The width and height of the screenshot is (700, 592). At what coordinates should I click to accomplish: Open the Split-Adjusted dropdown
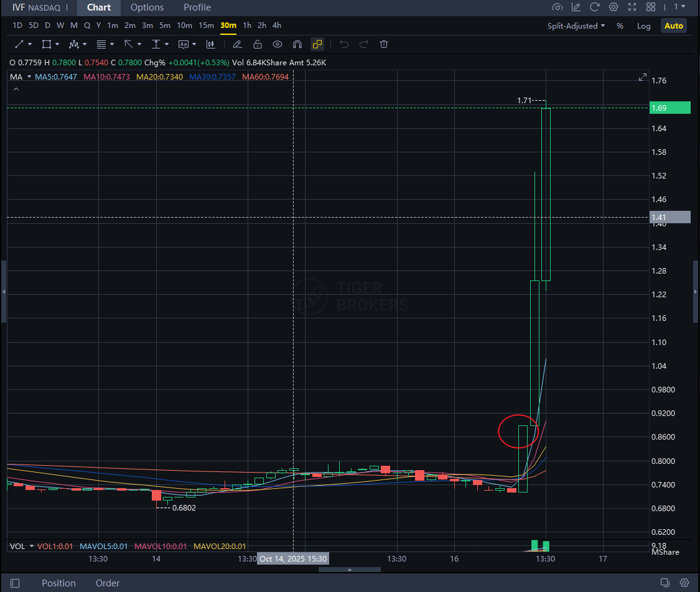pos(576,26)
